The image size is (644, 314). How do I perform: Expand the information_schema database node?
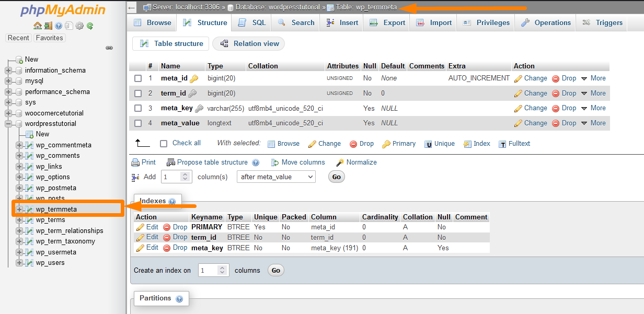[8, 71]
